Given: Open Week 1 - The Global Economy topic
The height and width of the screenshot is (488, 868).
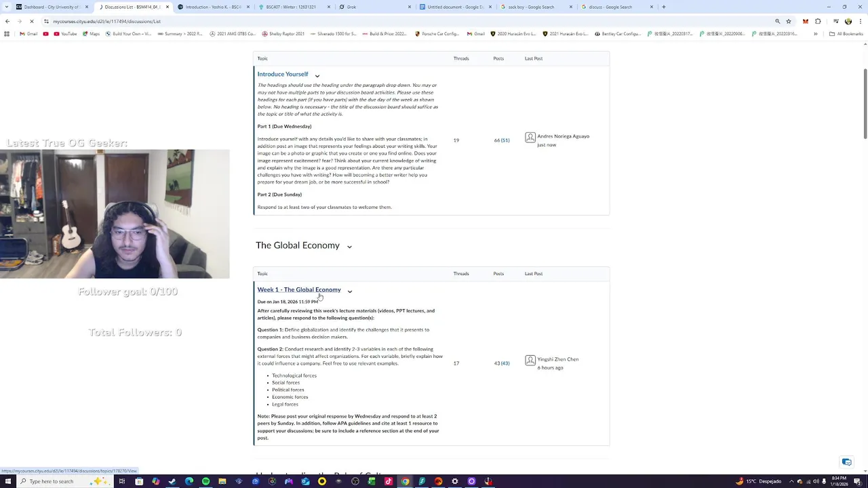Looking at the screenshot, I should pos(299,289).
